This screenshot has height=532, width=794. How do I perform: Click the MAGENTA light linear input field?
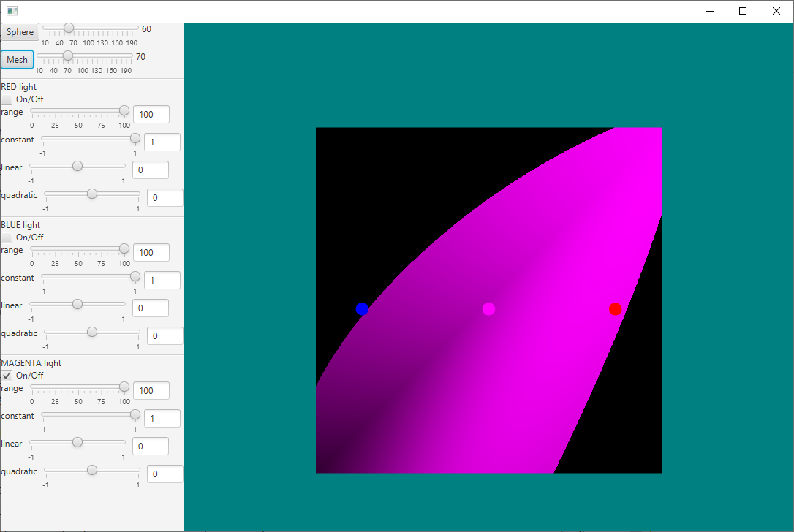click(x=151, y=446)
